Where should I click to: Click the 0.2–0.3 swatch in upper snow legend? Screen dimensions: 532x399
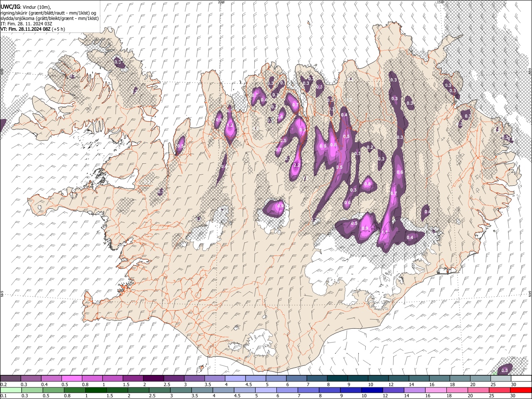[x=10, y=378]
